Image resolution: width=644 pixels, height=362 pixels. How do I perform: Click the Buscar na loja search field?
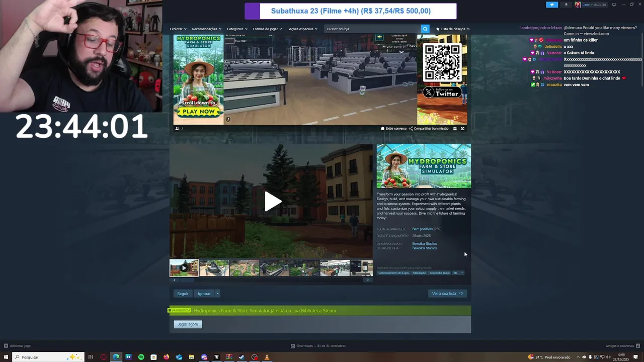(x=372, y=29)
